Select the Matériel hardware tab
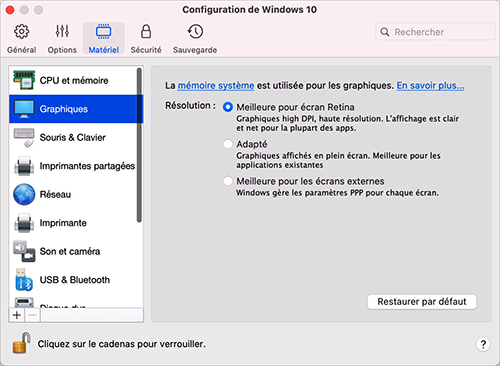Image resolution: width=500 pixels, height=366 pixels. click(104, 38)
